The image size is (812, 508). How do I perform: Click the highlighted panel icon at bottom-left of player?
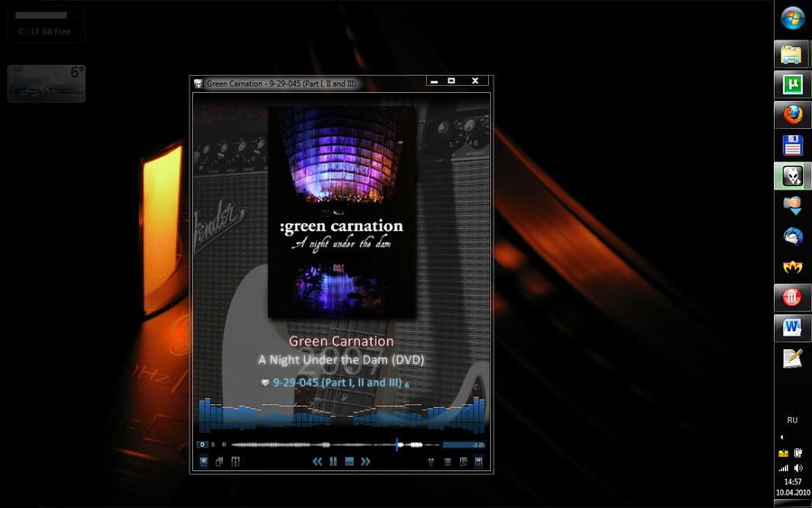pyautogui.click(x=204, y=461)
